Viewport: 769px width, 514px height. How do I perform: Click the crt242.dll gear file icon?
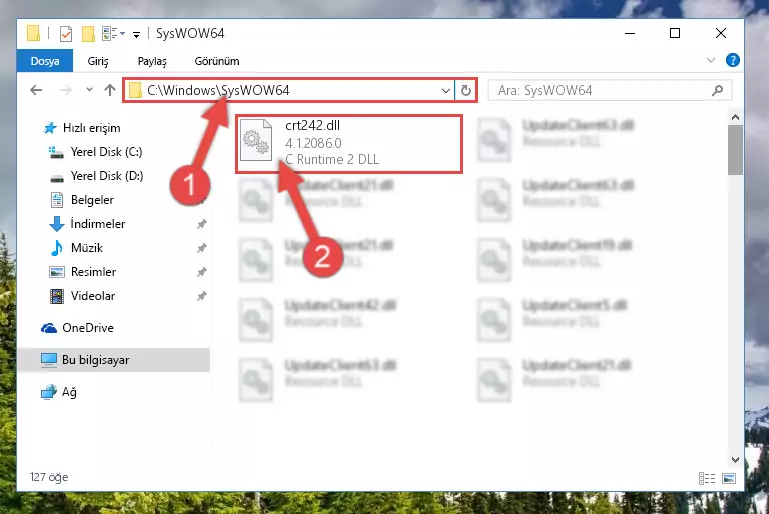tap(256, 140)
